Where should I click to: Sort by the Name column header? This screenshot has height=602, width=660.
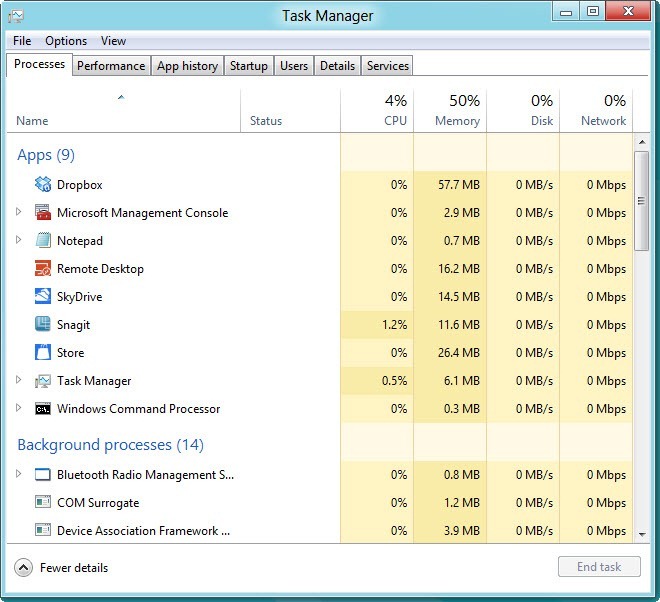[123, 110]
